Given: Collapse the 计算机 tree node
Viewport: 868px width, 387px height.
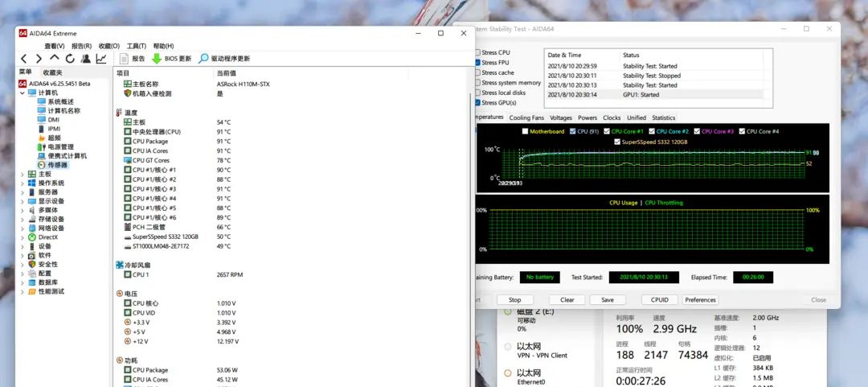Looking at the screenshot, I should pyautogui.click(x=23, y=93).
